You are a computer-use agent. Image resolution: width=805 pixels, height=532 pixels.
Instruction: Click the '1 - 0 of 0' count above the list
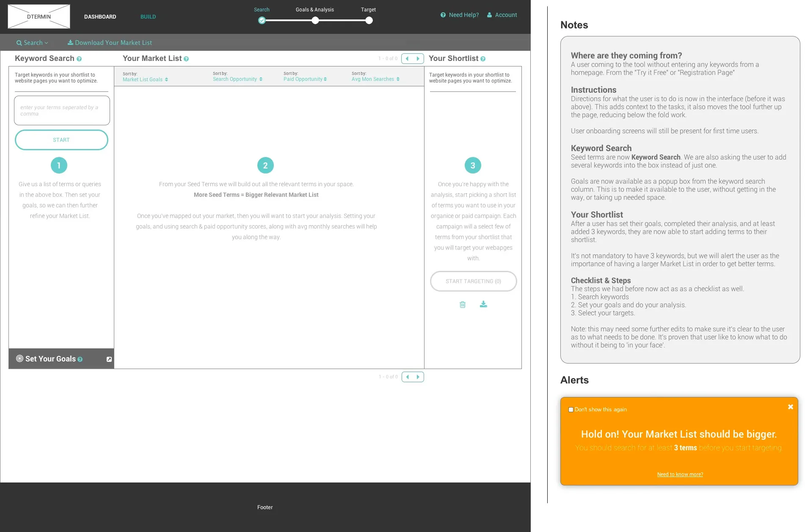(388, 58)
